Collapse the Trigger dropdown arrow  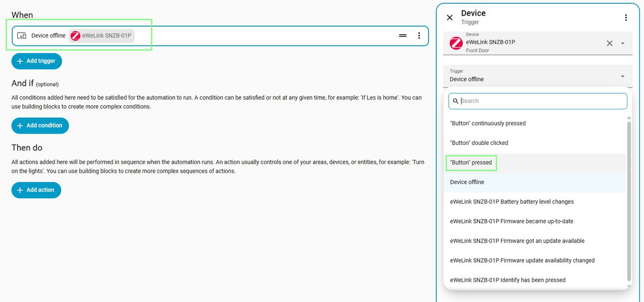[623, 76]
